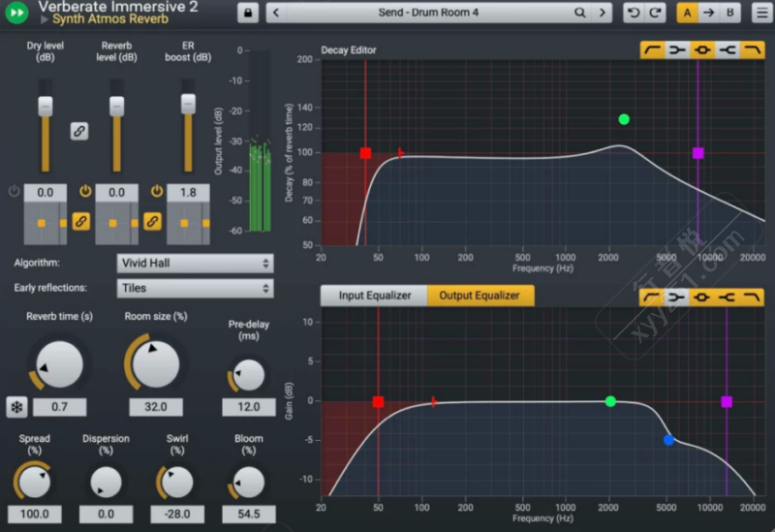
Task: Select the blue shelf node in Output Equalizer
Action: pos(668,440)
